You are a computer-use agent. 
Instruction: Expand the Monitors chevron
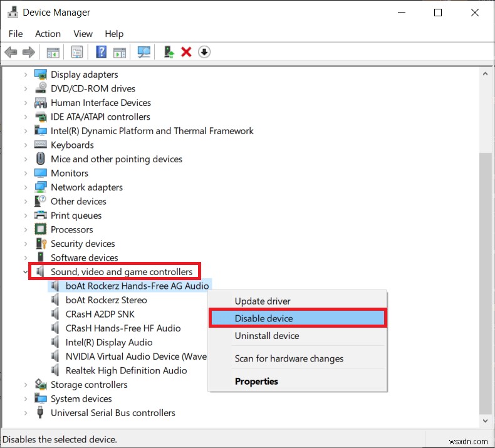[26, 173]
